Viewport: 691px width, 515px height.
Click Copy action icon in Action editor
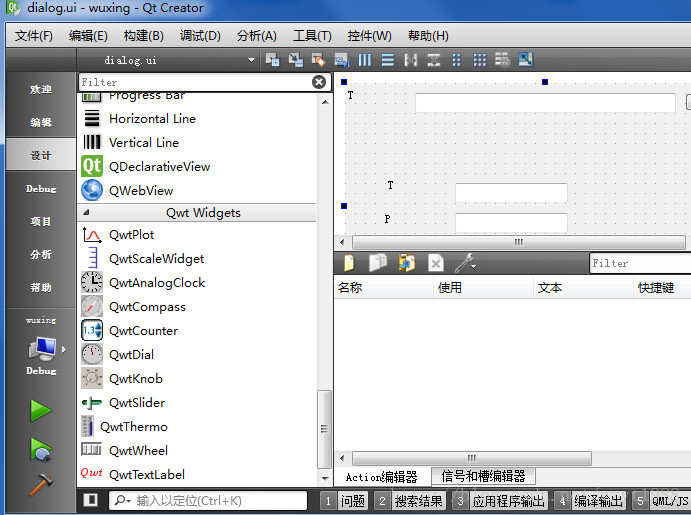[377, 263]
